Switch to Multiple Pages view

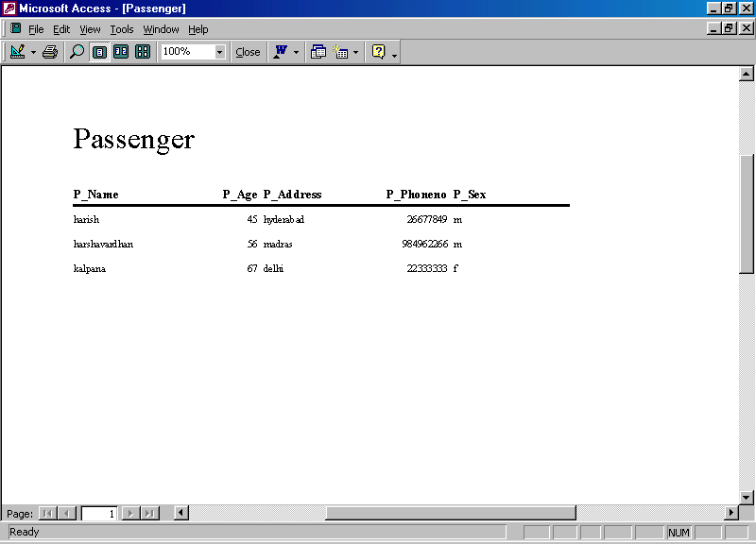tap(143, 52)
